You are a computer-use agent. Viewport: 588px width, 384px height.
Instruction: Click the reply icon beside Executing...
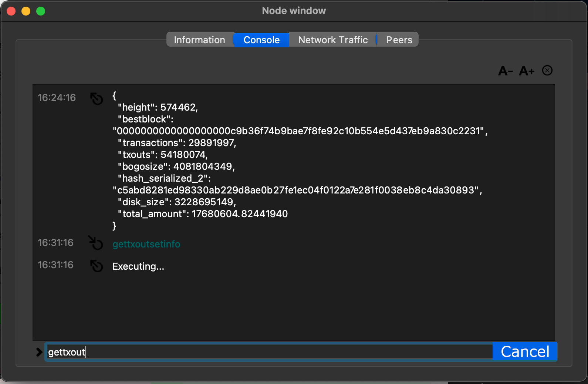(97, 266)
